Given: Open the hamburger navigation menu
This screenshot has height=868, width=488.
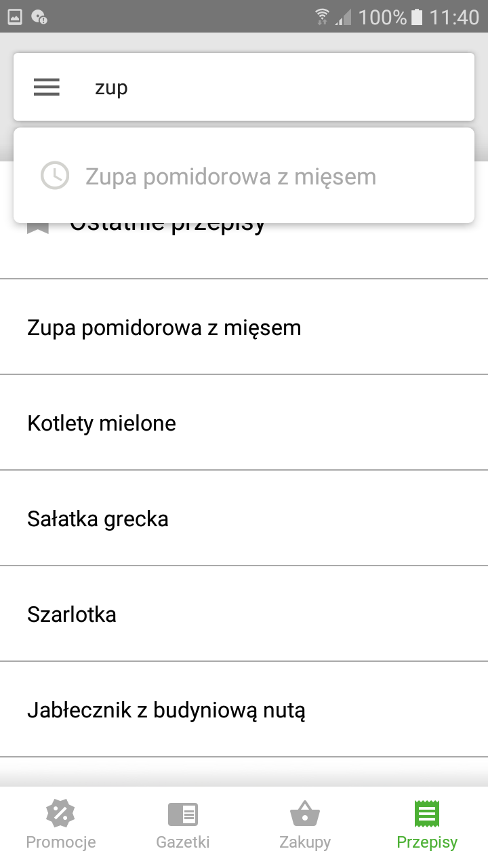Looking at the screenshot, I should (x=47, y=87).
